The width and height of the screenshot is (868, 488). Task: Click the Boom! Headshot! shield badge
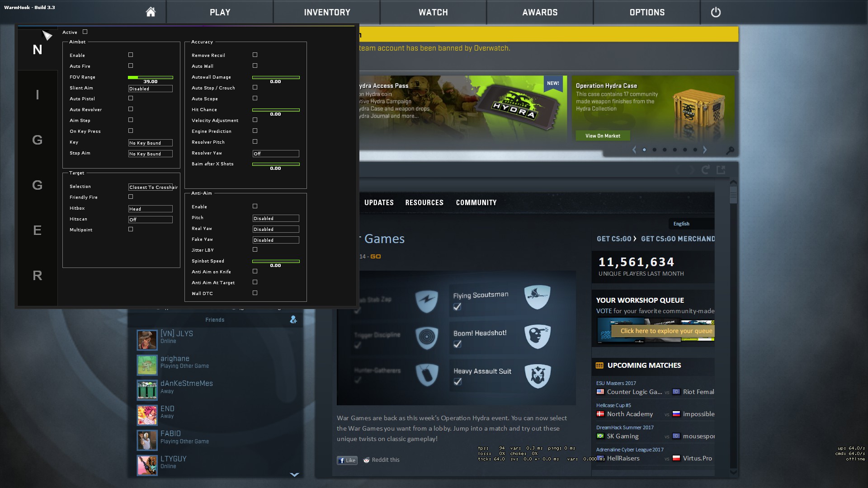537,336
